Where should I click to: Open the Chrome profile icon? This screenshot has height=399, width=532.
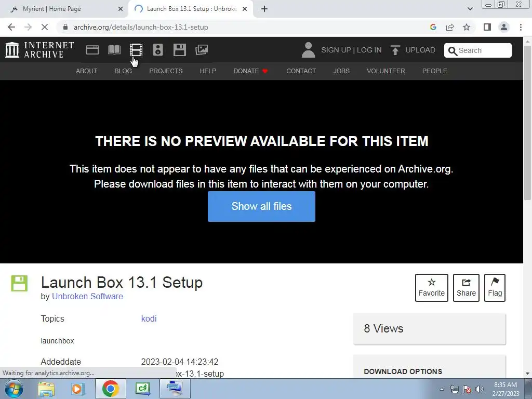[504, 27]
